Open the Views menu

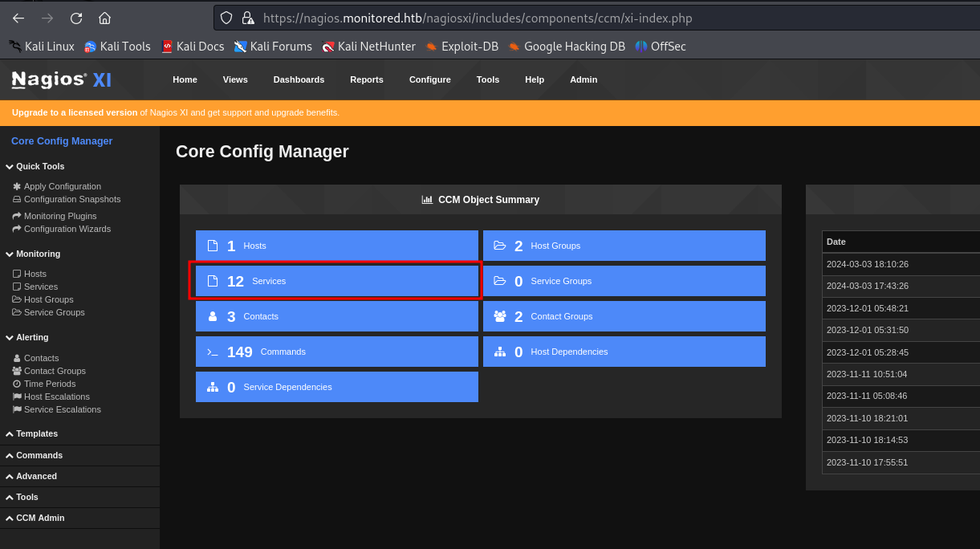tap(235, 79)
